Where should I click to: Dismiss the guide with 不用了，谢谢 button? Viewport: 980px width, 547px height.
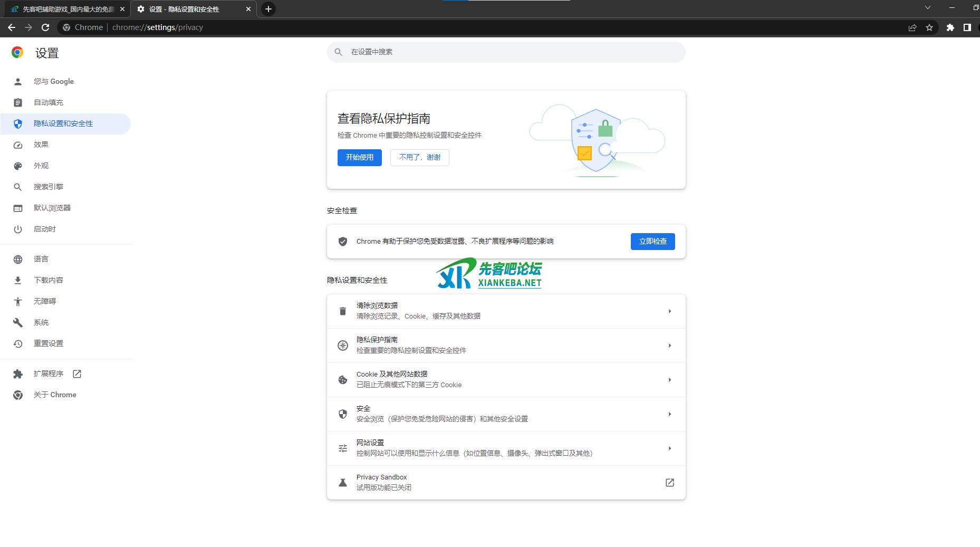pos(419,157)
